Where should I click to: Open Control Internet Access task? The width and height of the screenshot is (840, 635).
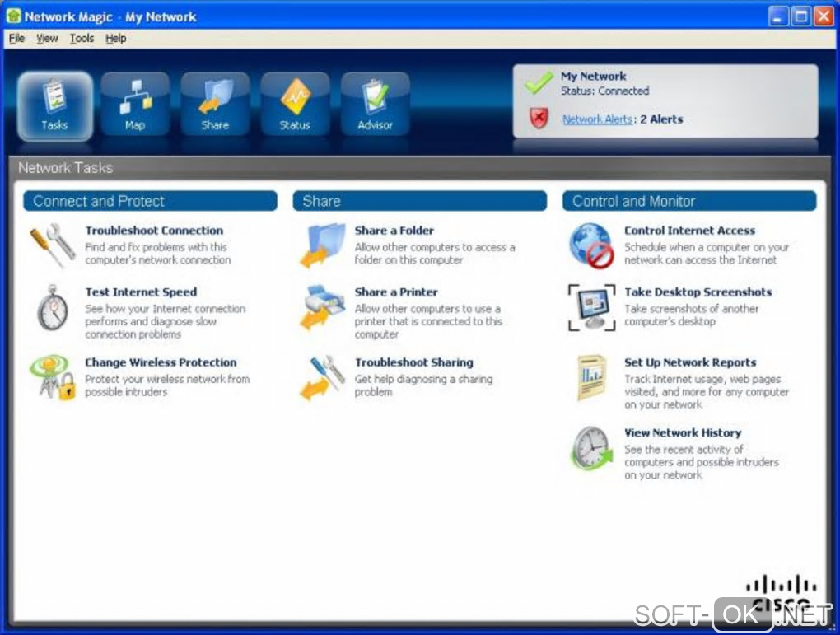689,231
